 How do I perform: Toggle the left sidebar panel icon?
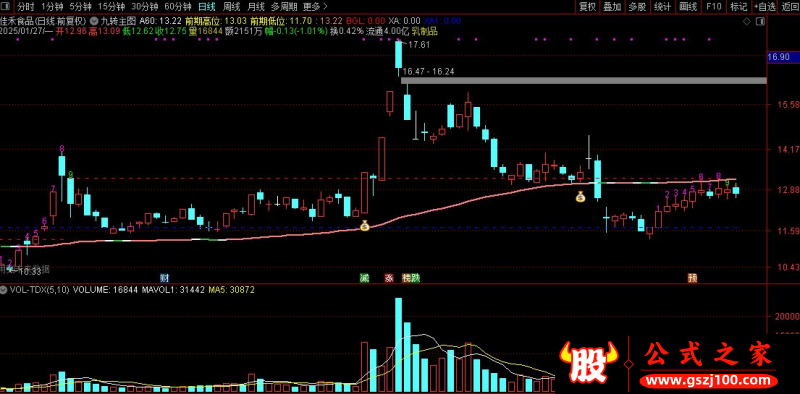point(5,7)
